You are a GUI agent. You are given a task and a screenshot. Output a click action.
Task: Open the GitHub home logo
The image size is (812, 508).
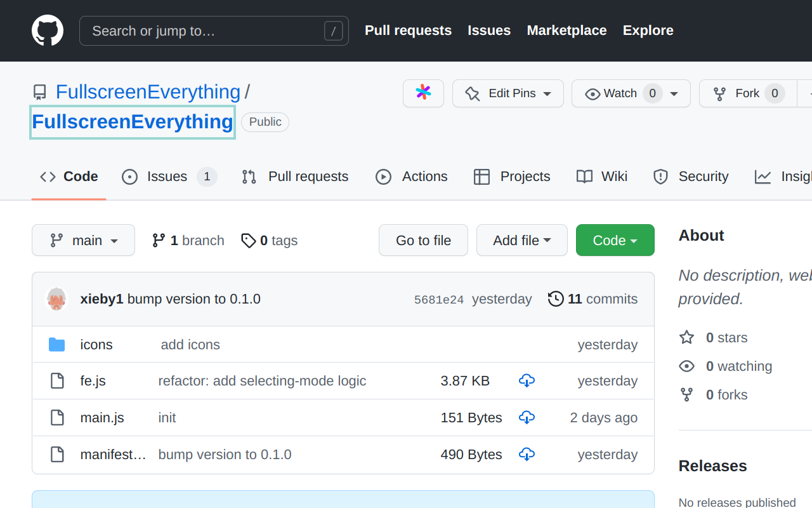point(48,30)
